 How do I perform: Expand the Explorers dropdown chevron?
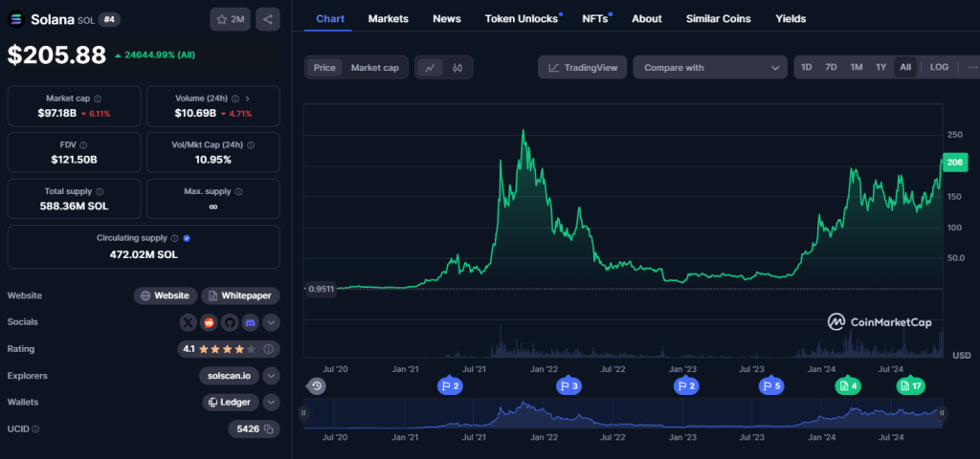(x=271, y=376)
